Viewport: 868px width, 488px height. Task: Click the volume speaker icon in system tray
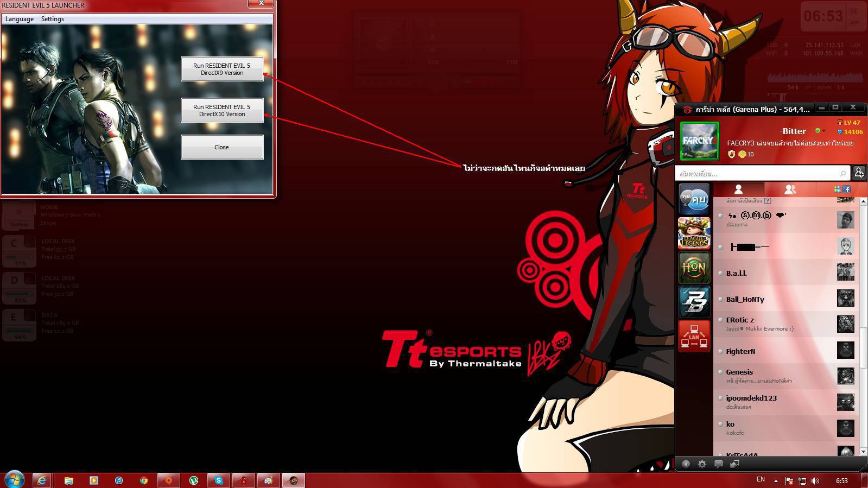tap(815, 480)
